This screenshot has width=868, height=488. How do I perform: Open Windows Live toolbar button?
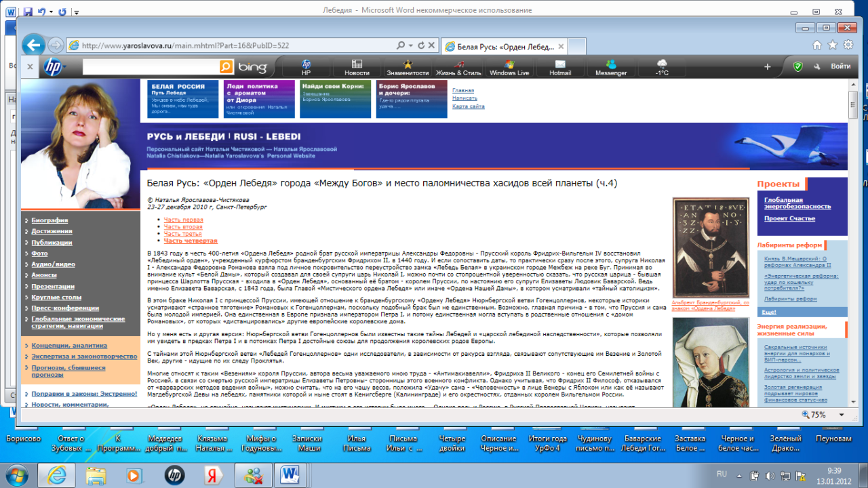(x=509, y=66)
